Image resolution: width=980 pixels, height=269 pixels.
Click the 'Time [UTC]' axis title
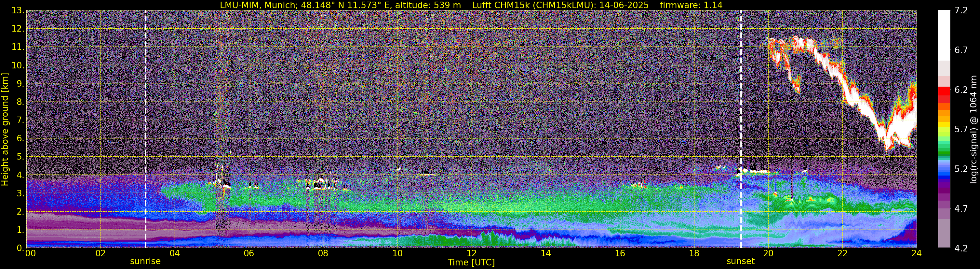point(471,262)
